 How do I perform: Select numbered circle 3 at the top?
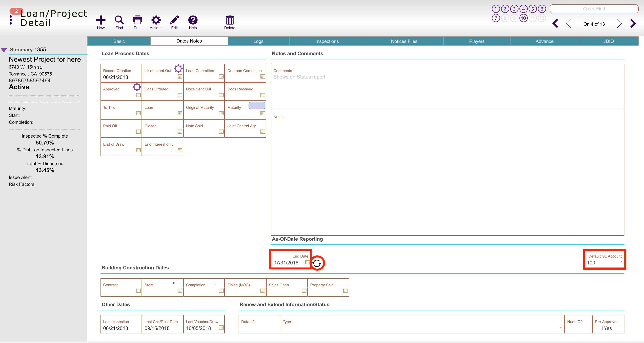(514, 9)
